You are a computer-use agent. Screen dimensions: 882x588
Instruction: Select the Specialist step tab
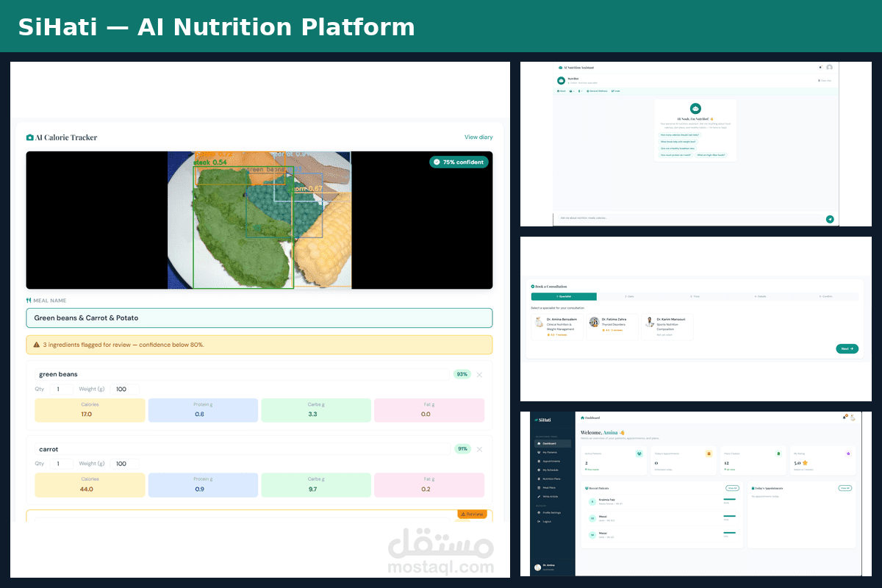point(564,296)
